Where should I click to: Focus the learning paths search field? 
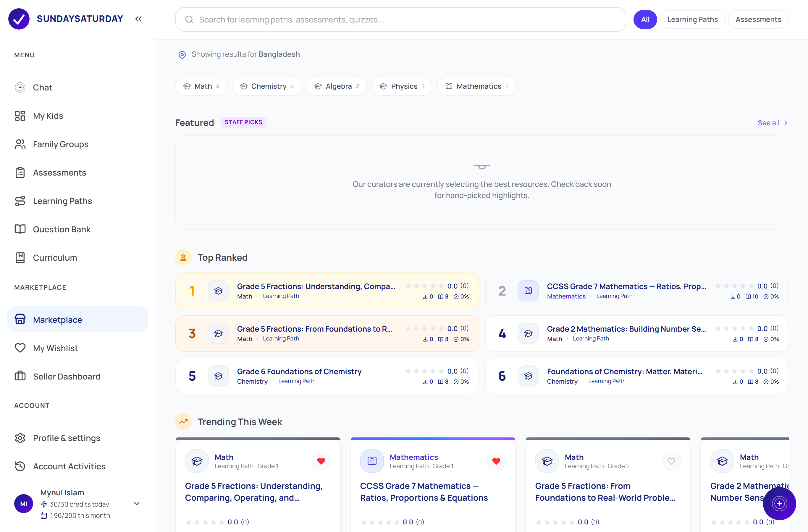tap(401, 20)
